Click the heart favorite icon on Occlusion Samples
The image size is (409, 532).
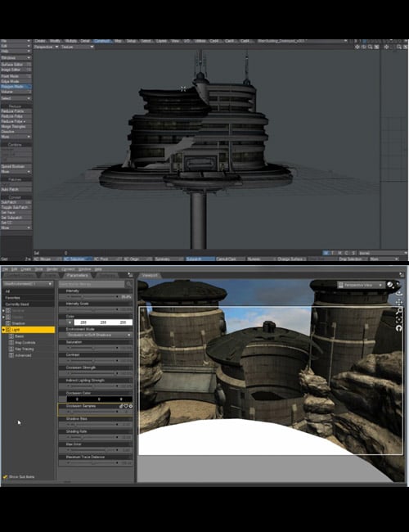coord(125,406)
